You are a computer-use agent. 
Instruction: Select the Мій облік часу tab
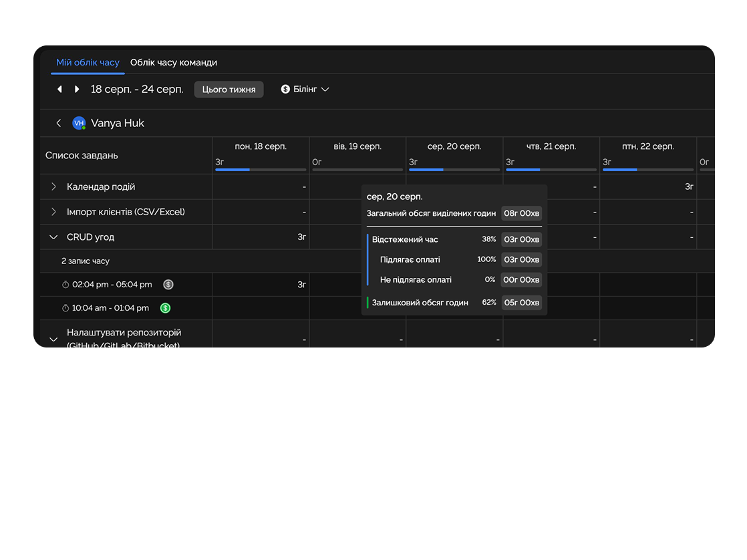pyautogui.click(x=88, y=62)
